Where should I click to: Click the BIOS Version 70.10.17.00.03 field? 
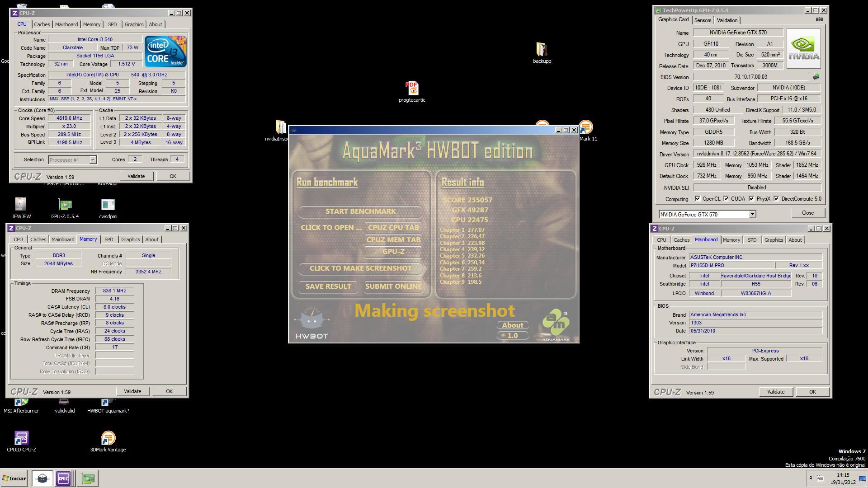pos(750,77)
